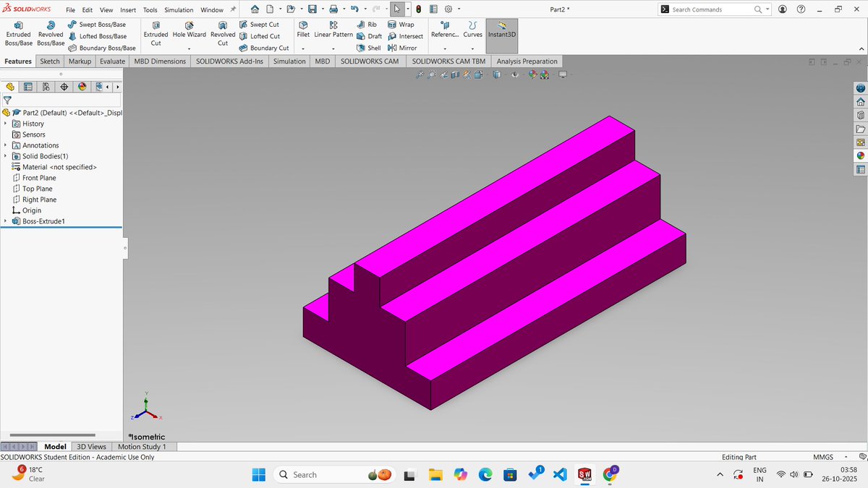
Task: Click the Rebuild traffic light icon
Action: click(418, 9)
